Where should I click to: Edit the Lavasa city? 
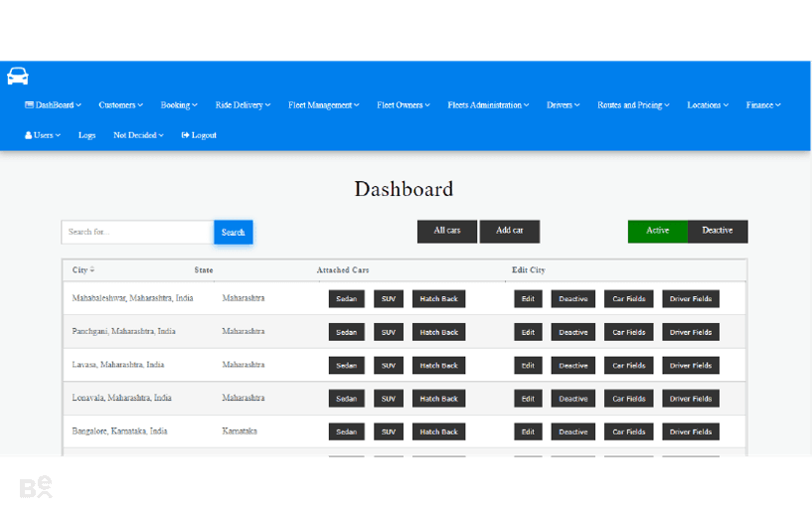pyautogui.click(x=528, y=365)
